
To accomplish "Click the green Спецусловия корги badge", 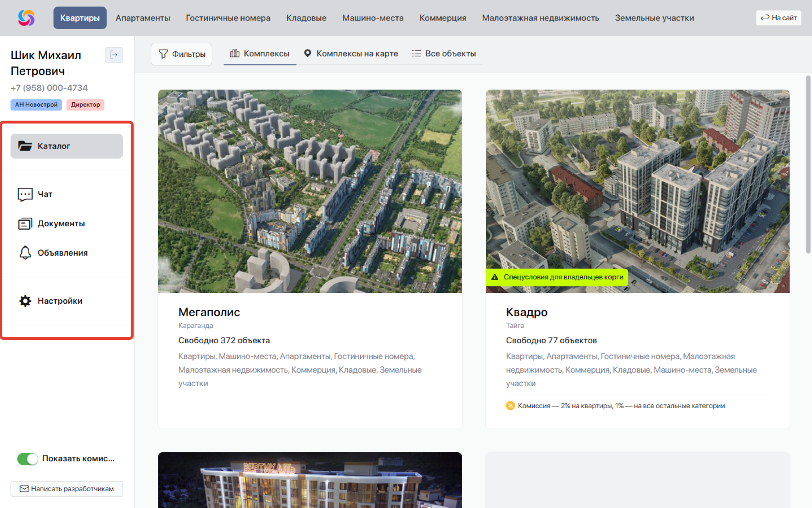I will 557,277.
